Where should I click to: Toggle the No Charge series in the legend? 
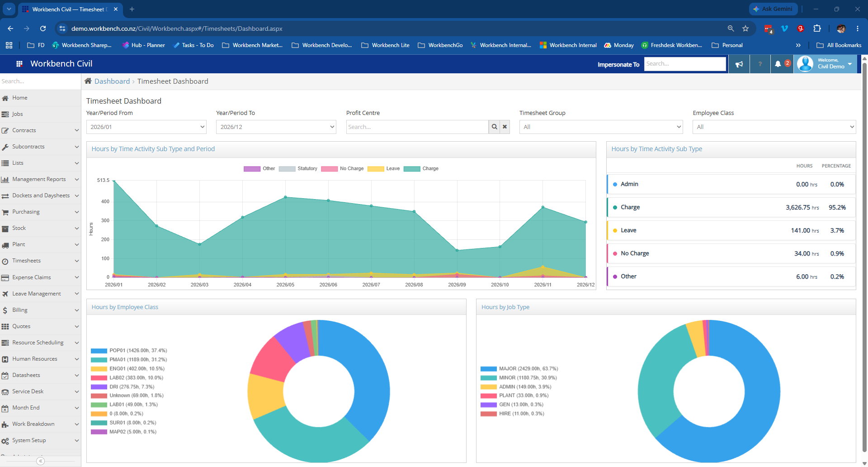click(342, 168)
